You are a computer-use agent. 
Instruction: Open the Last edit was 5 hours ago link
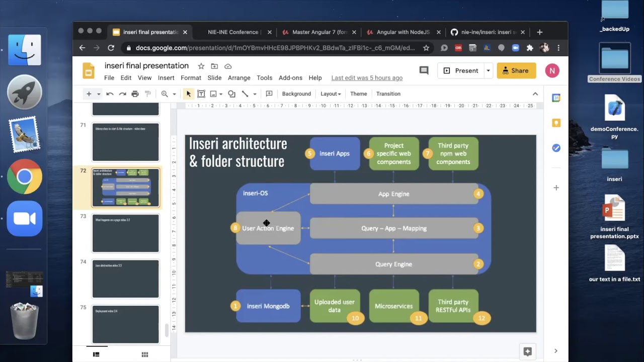pyautogui.click(x=367, y=78)
